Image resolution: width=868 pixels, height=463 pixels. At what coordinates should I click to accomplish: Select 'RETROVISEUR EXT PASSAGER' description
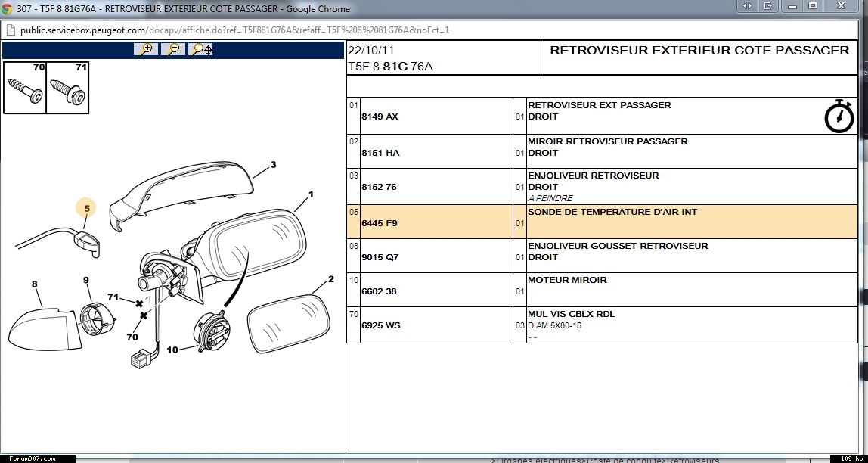point(600,105)
